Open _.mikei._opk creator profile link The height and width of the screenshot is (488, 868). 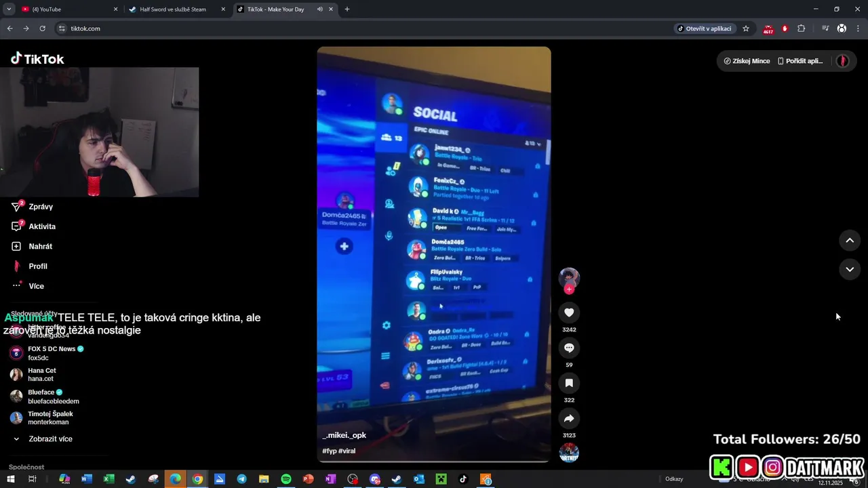[x=344, y=435]
